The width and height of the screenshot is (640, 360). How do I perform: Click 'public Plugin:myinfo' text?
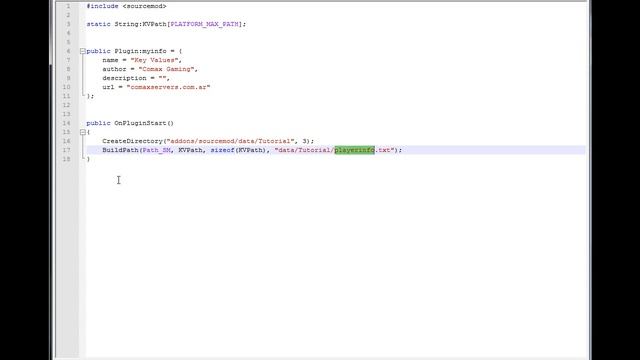coord(127,51)
